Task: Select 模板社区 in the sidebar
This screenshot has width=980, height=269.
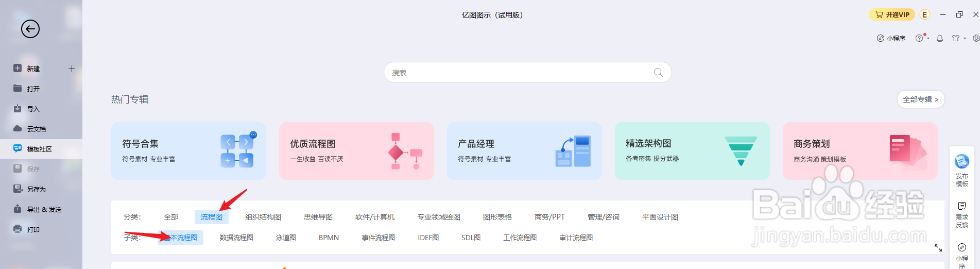Action: click(x=41, y=149)
